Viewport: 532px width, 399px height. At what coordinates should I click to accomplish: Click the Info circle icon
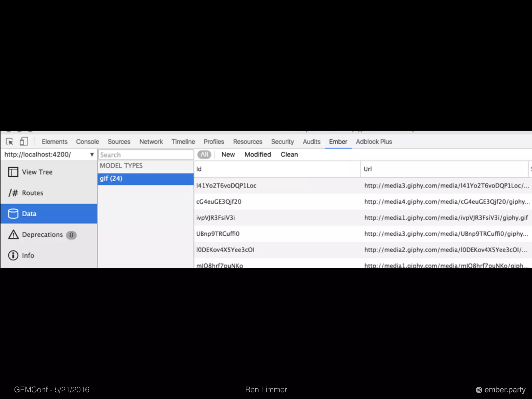pyautogui.click(x=13, y=255)
